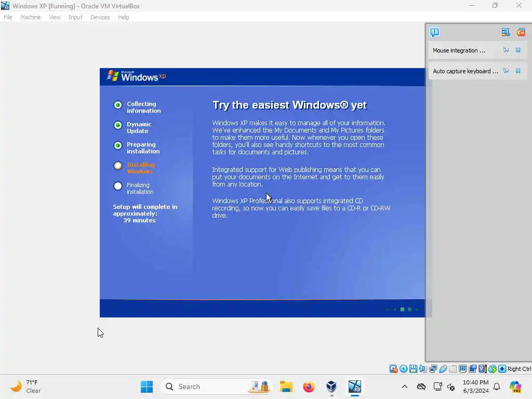This screenshot has height=399, width=532.
Task: Click the hard disk activity status icon
Action: click(x=393, y=369)
